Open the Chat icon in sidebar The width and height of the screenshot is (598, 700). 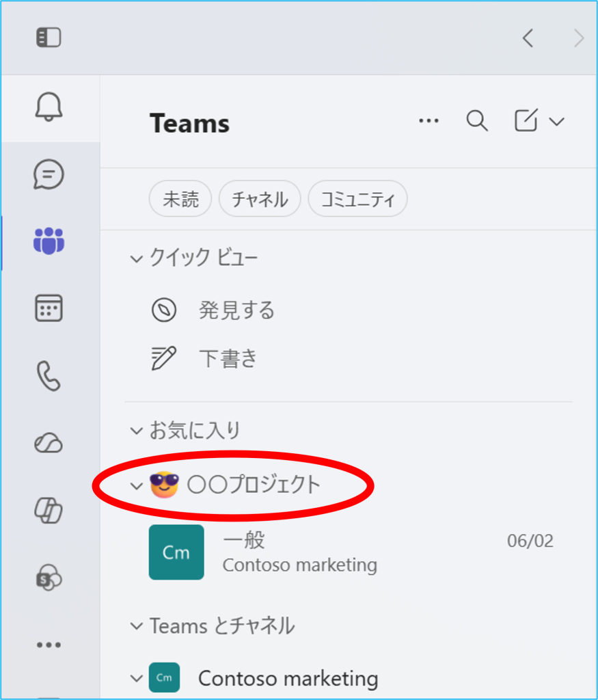tap(49, 174)
